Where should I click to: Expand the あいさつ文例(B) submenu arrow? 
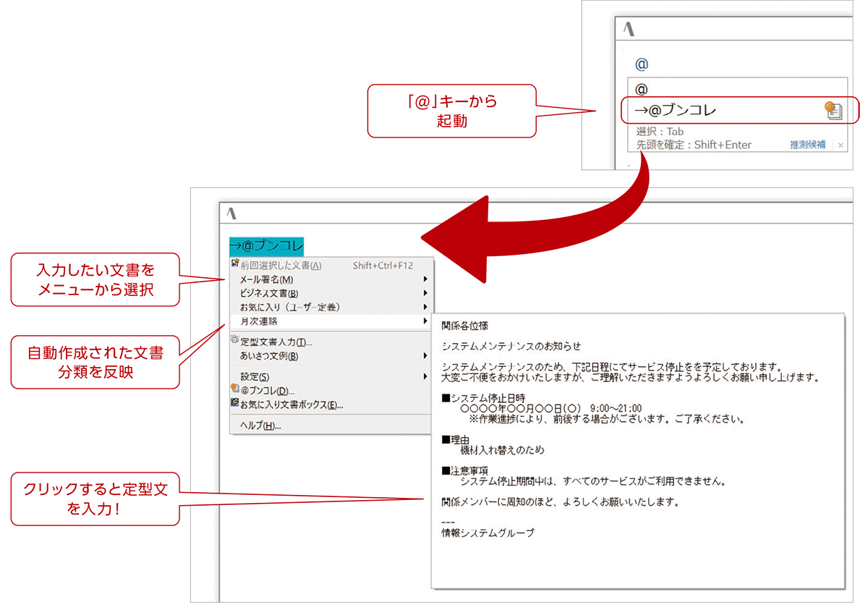[x=426, y=356]
